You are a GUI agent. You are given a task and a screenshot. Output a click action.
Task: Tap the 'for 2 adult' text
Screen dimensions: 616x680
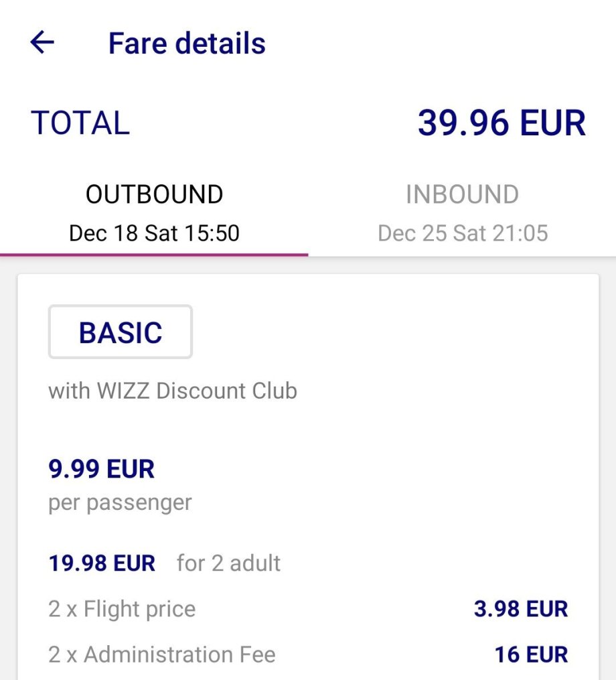pos(229,563)
